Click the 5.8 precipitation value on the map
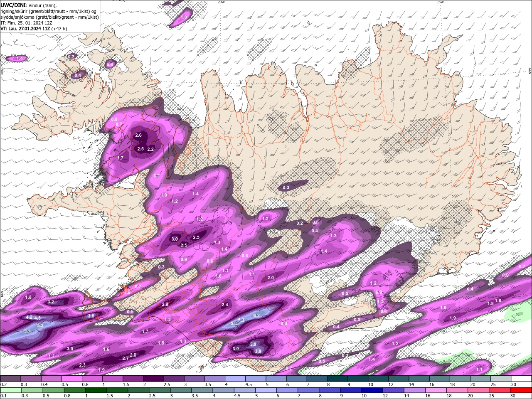This screenshot has width=532, height=399. (234, 323)
